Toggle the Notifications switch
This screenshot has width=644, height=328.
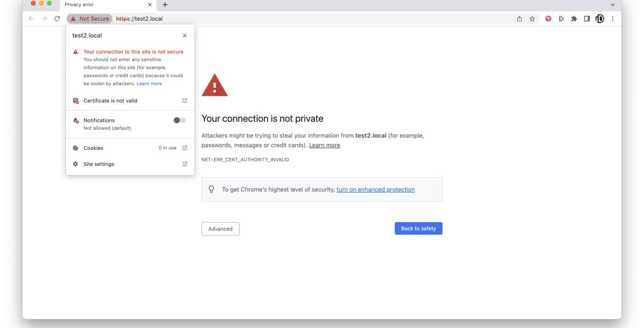179,120
